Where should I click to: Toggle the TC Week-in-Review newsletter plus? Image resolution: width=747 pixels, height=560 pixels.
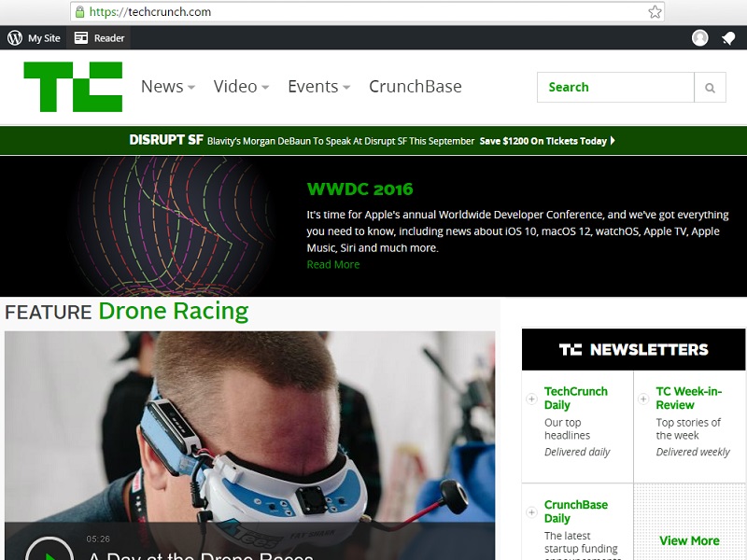[x=643, y=399]
